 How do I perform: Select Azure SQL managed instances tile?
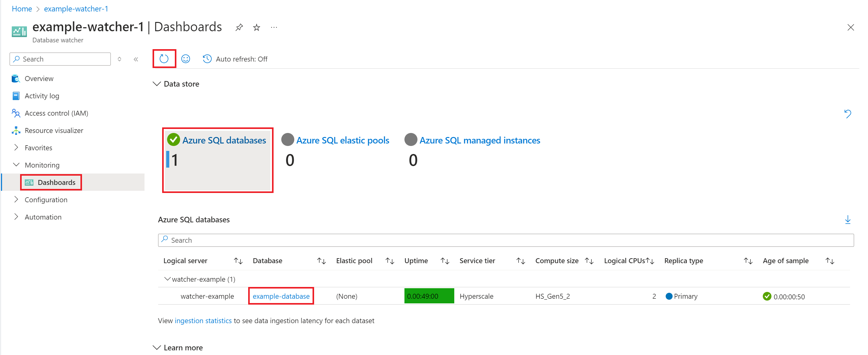click(480, 140)
